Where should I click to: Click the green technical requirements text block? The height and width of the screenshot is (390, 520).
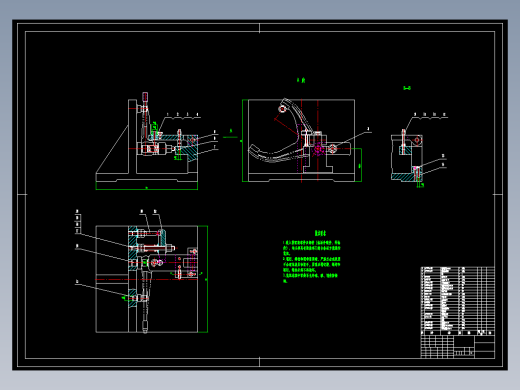coord(312,262)
